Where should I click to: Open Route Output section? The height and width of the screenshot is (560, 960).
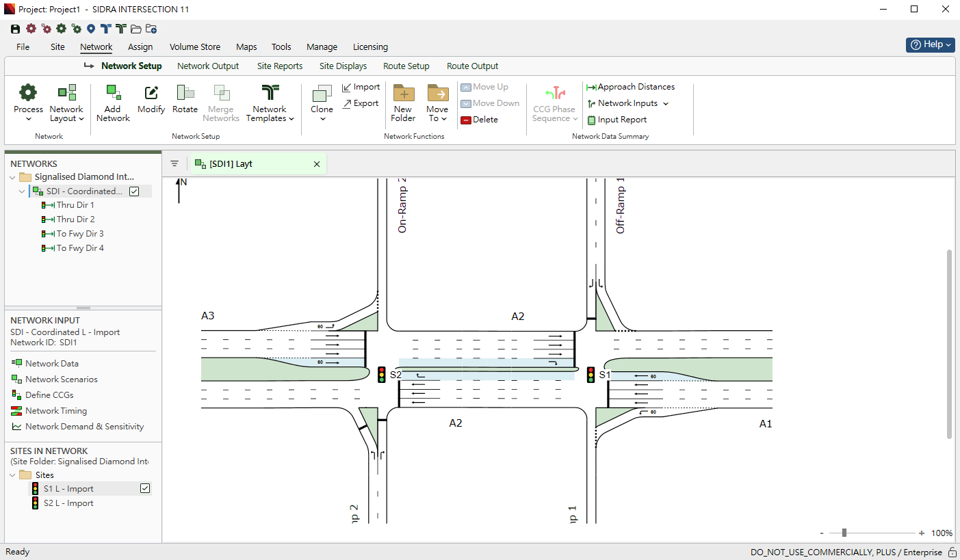[x=473, y=66]
